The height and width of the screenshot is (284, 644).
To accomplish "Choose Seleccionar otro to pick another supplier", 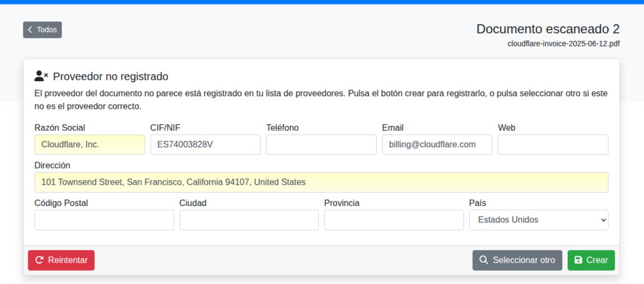I will pos(517,260).
